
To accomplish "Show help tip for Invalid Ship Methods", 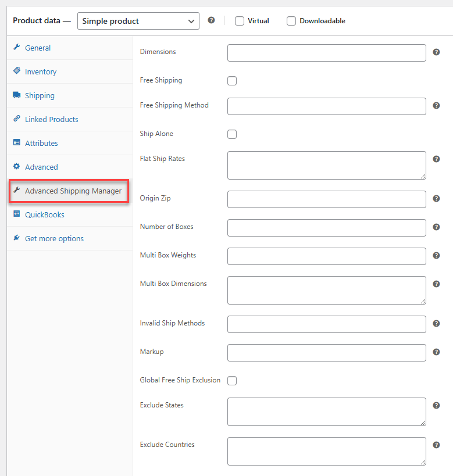I will pyautogui.click(x=436, y=324).
